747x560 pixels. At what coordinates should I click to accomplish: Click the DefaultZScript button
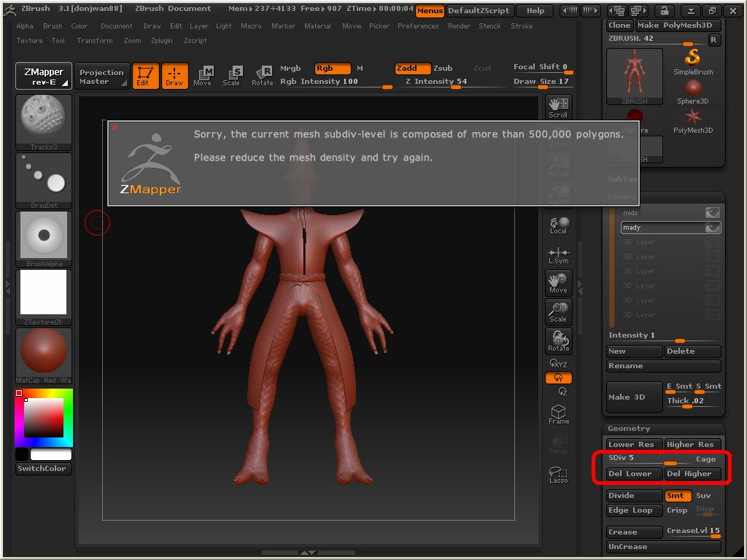tap(479, 10)
